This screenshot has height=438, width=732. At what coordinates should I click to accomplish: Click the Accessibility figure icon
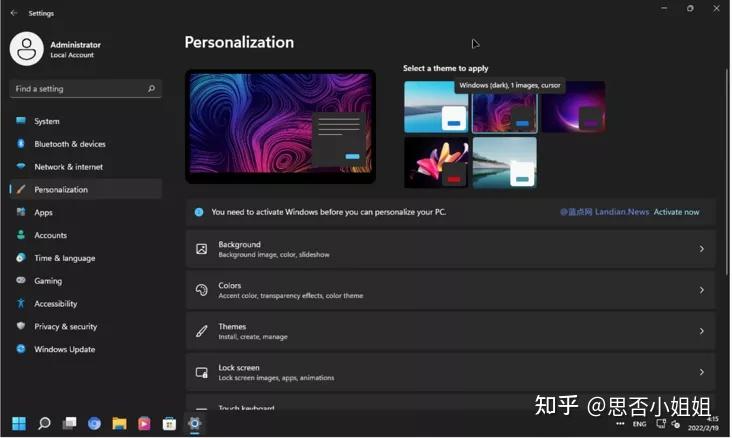tap(21, 303)
